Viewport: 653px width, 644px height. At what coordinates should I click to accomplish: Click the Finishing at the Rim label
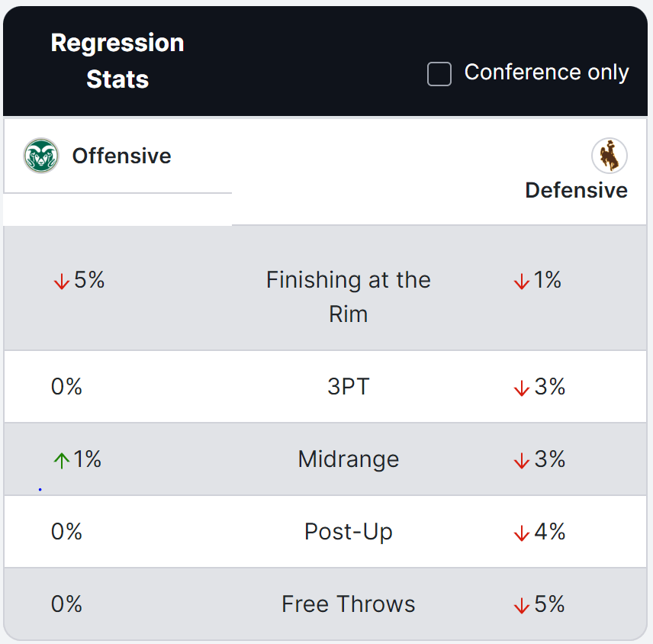point(349,297)
